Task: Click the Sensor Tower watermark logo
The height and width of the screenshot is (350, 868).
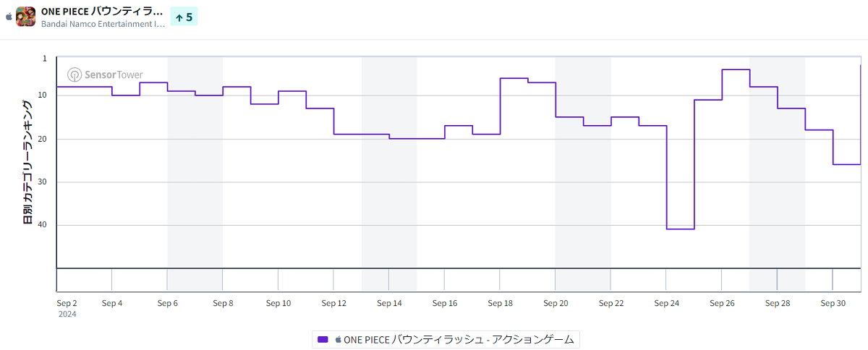Action: pos(105,74)
